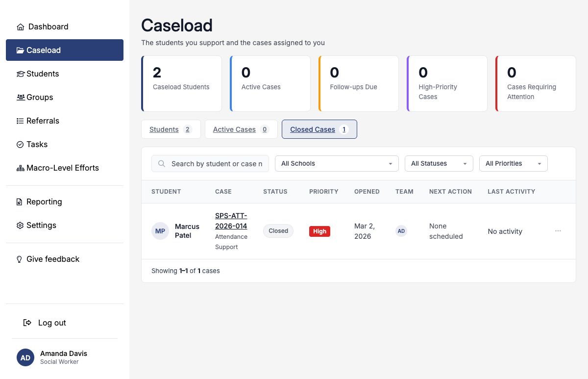Click the AD team member avatar in the row
The height and width of the screenshot is (379, 588).
(x=401, y=231)
